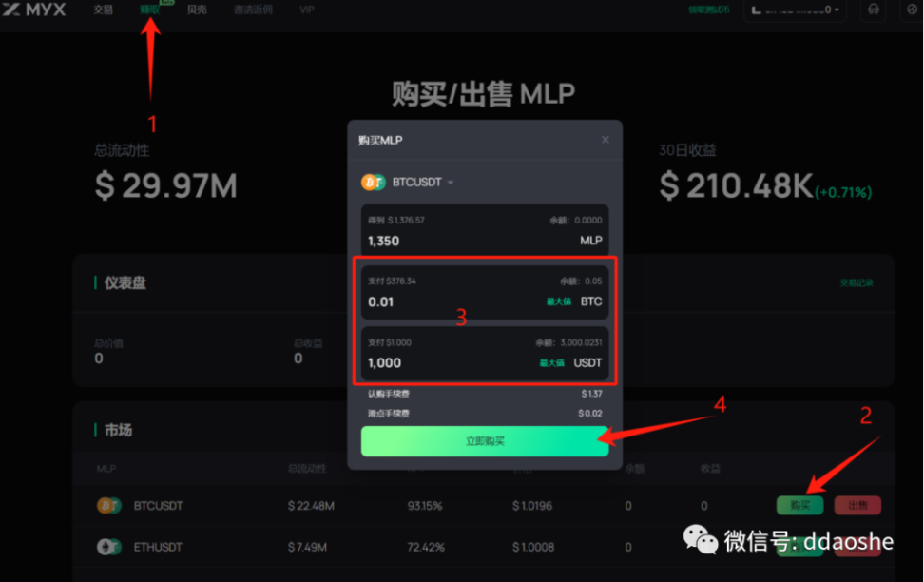Click the USDT amount field showing 1,000
The width and height of the screenshot is (924, 582).
click(x=485, y=354)
